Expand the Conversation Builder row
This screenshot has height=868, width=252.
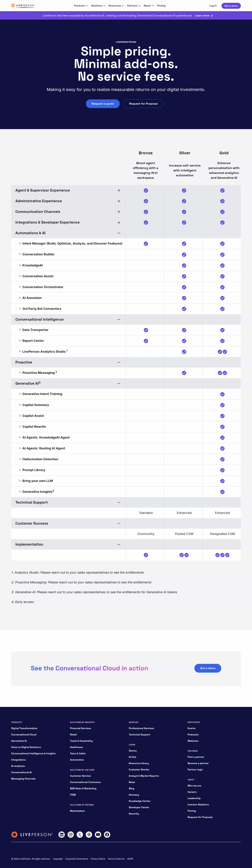pyautogui.click(x=69, y=254)
